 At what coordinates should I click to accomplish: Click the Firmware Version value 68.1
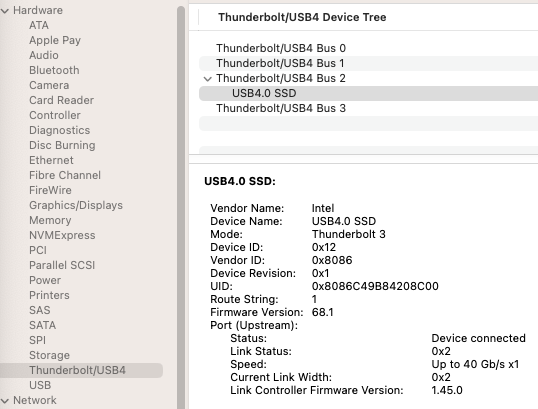[323, 312]
